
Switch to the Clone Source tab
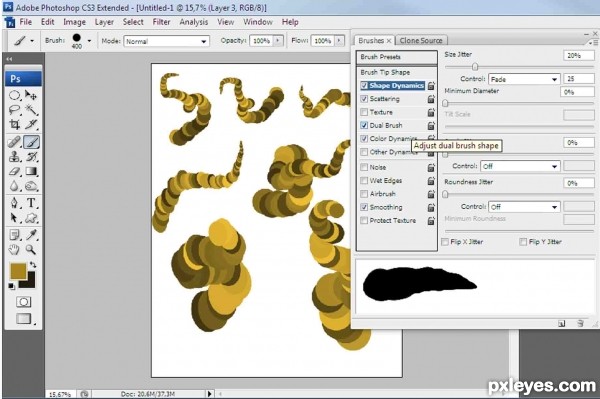[421, 41]
